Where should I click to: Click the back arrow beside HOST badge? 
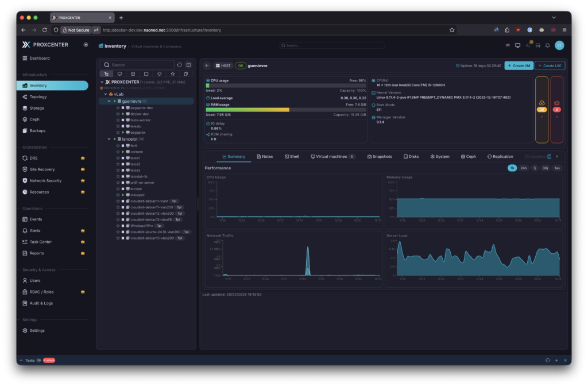coord(207,65)
